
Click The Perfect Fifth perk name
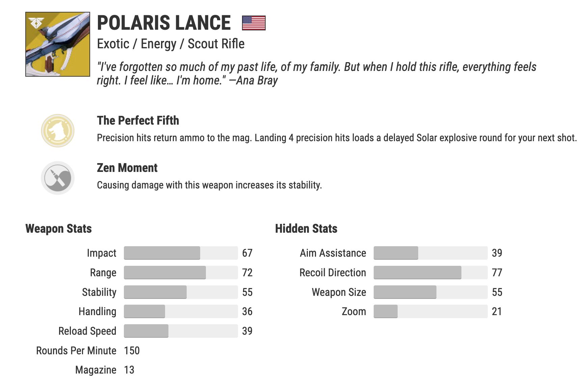click(x=138, y=121)
